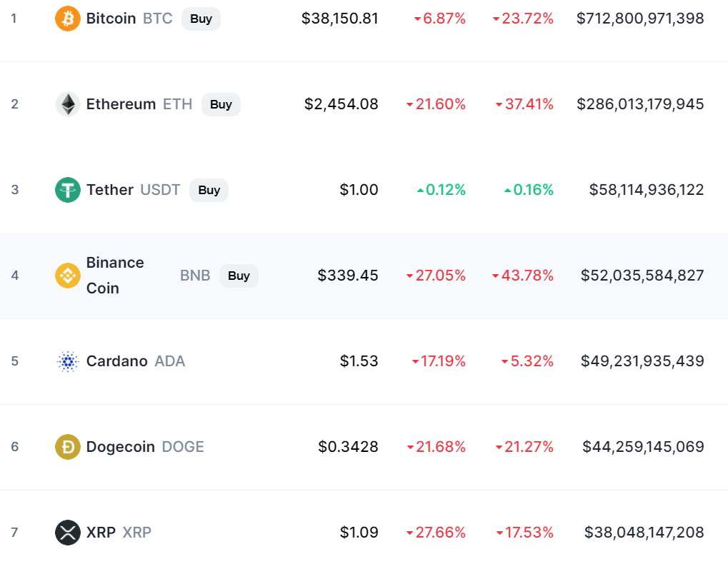Buy Binance Coin using its Buy button

point(239,276)
